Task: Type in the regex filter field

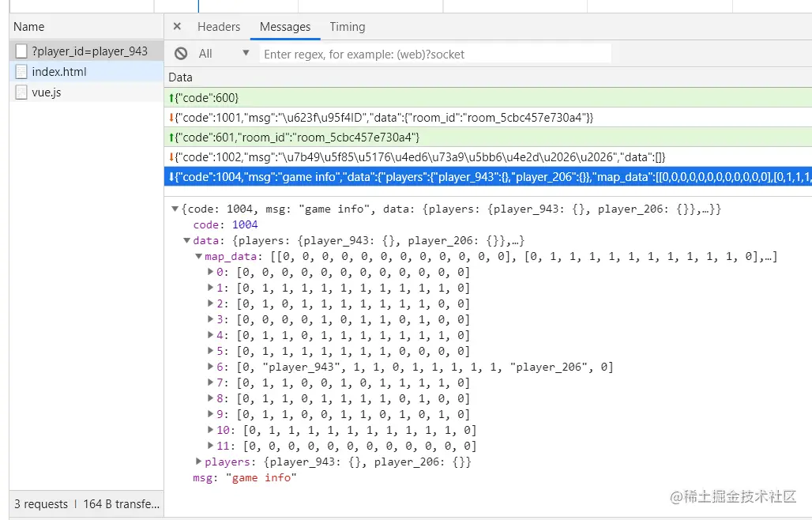Action: 434,54
